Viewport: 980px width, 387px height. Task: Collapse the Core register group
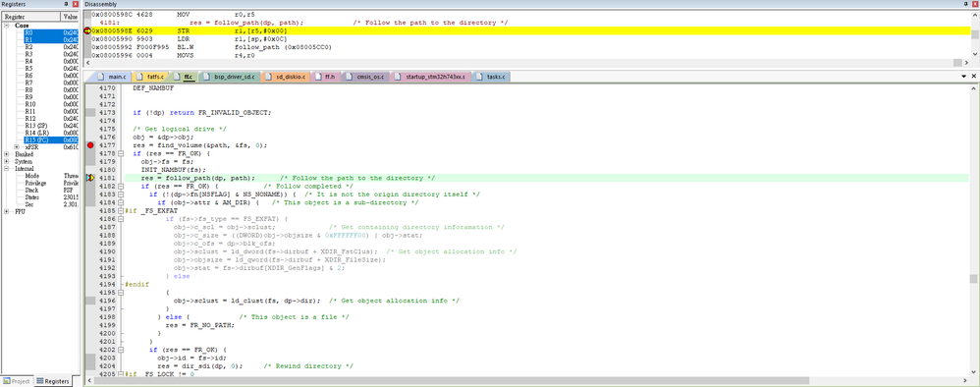tap(7, 26)
